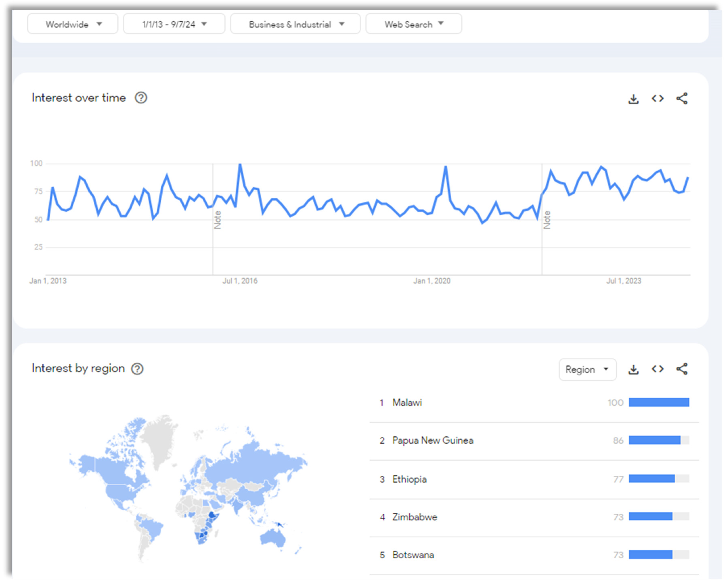Share the Interest over time chart
Screen dimensions: 728x586
click(682, 99)
